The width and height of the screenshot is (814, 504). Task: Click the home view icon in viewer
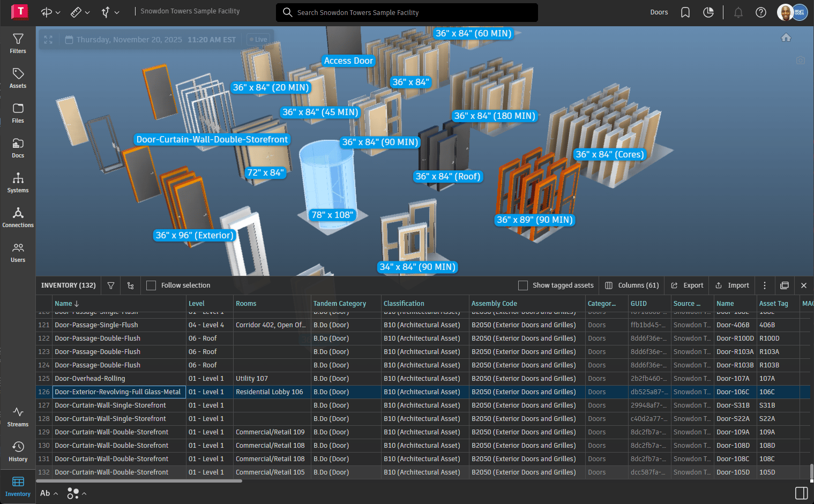[786, 37]
